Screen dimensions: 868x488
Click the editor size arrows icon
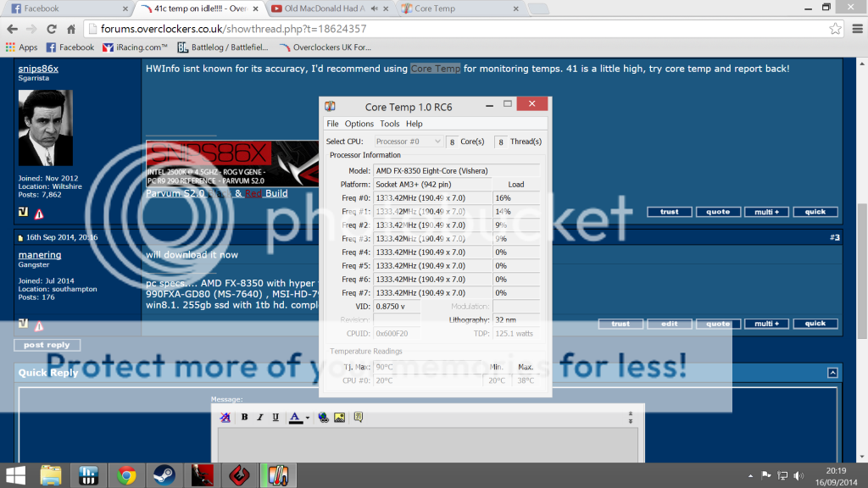[631, 418]
